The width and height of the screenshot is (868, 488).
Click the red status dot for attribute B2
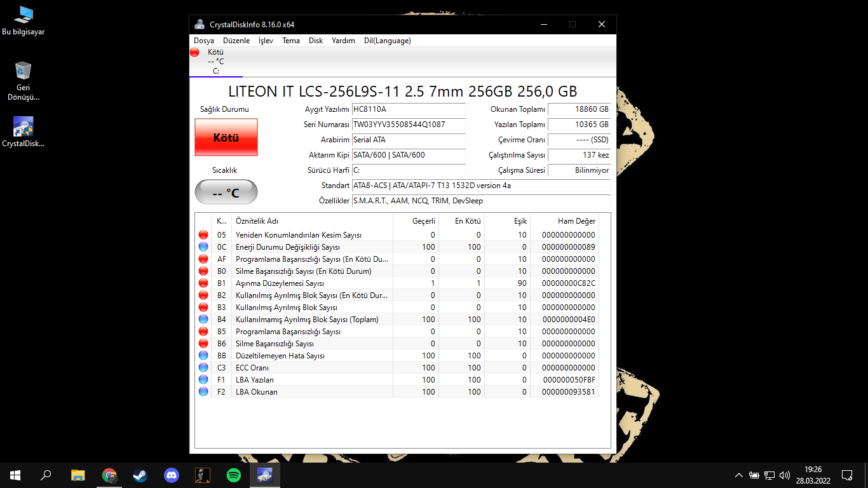coord(203,295)
